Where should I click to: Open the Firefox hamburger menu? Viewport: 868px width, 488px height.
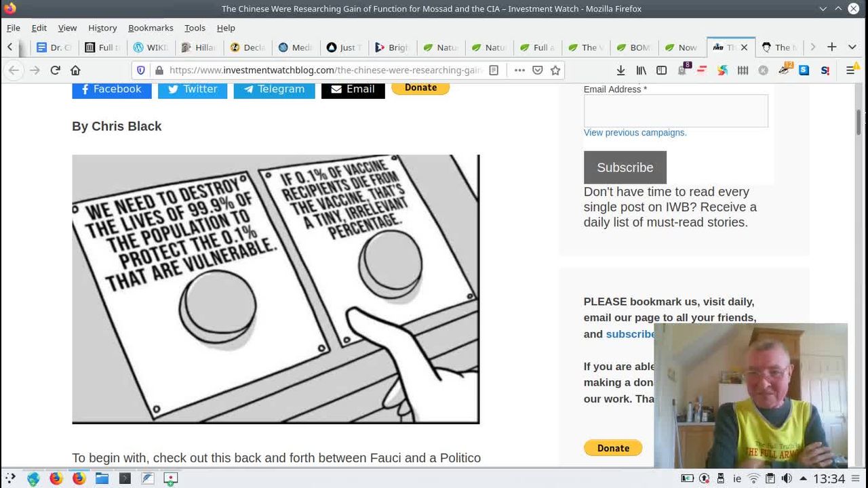(x=850, y=70)
